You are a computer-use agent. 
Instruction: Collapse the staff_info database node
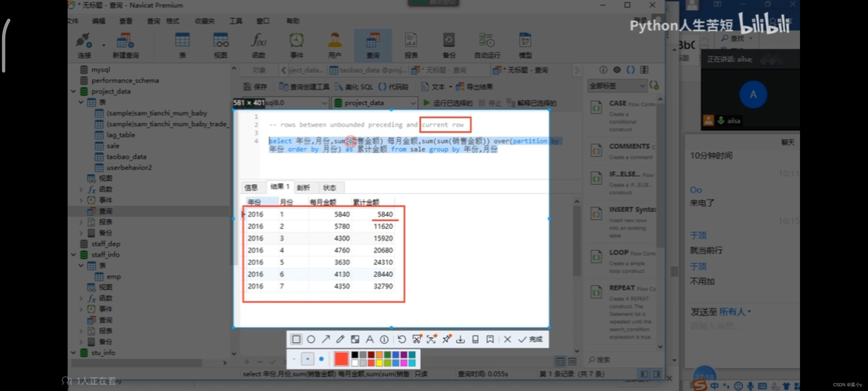73,255
